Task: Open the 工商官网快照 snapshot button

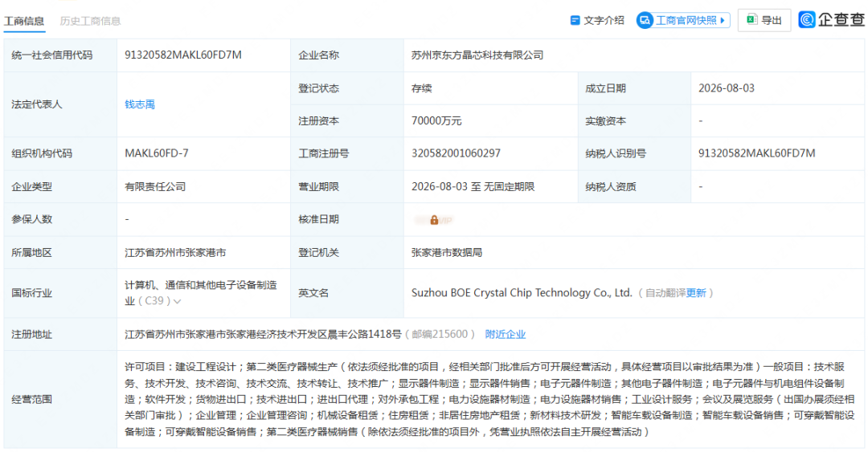Action: (683, 20)
